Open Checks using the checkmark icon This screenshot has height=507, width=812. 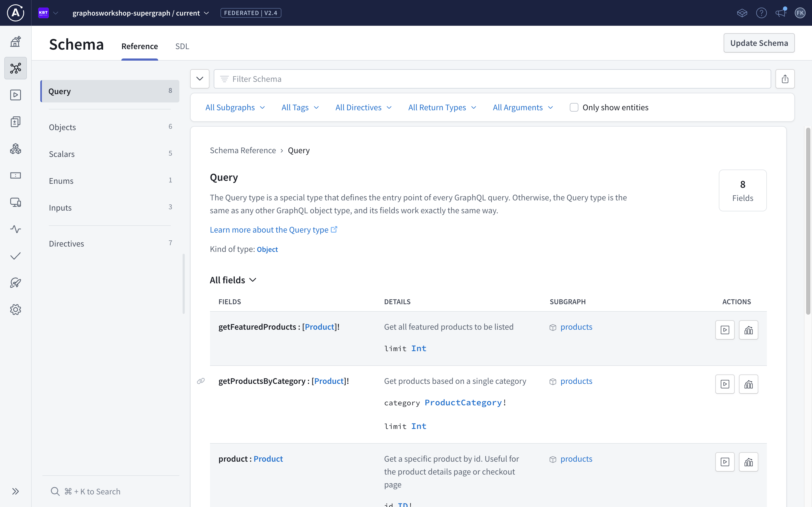[x=15, y=256]
